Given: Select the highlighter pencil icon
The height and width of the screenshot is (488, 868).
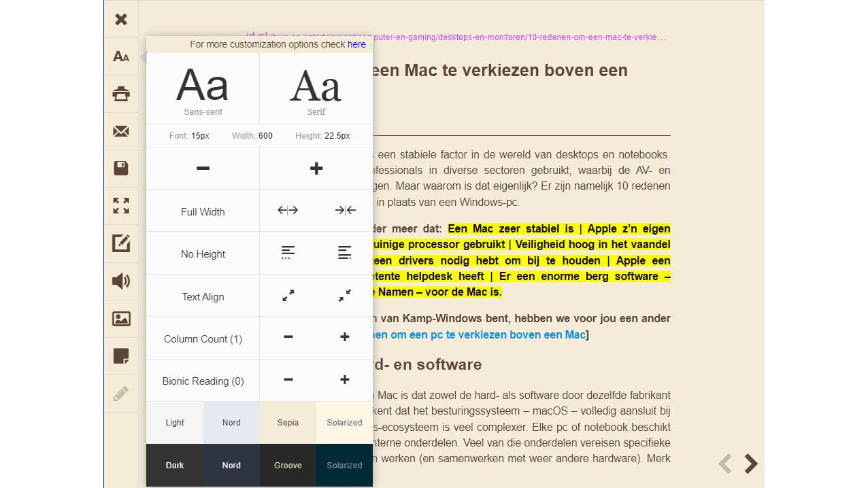Looking at the screenshot, I should coord(121,393).
